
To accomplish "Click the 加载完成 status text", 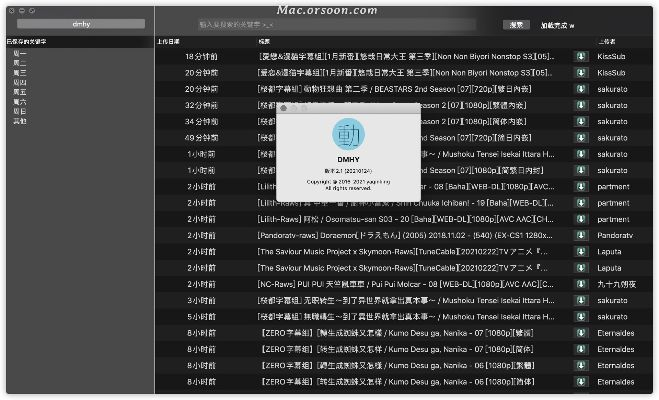I will pos(557,26).
